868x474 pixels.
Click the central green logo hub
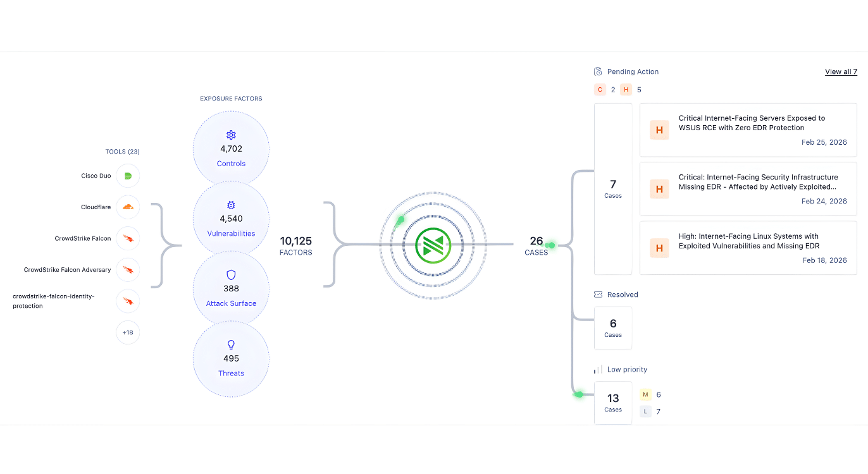click(433, 245)
